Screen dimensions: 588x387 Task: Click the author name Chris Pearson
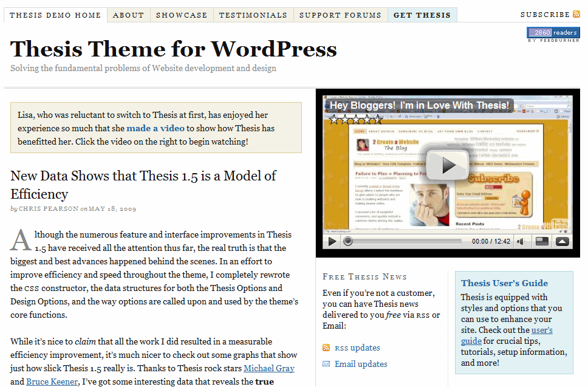pyautogui.click(x=49, y=209)
